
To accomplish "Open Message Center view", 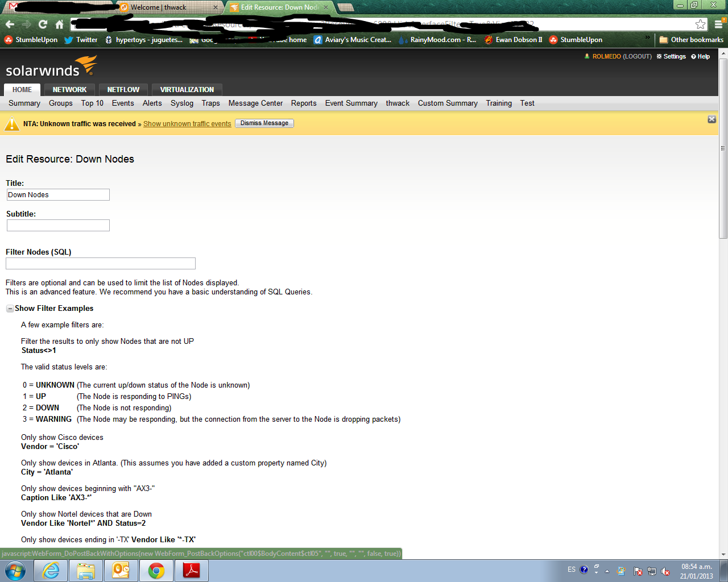I will point(255,103).
